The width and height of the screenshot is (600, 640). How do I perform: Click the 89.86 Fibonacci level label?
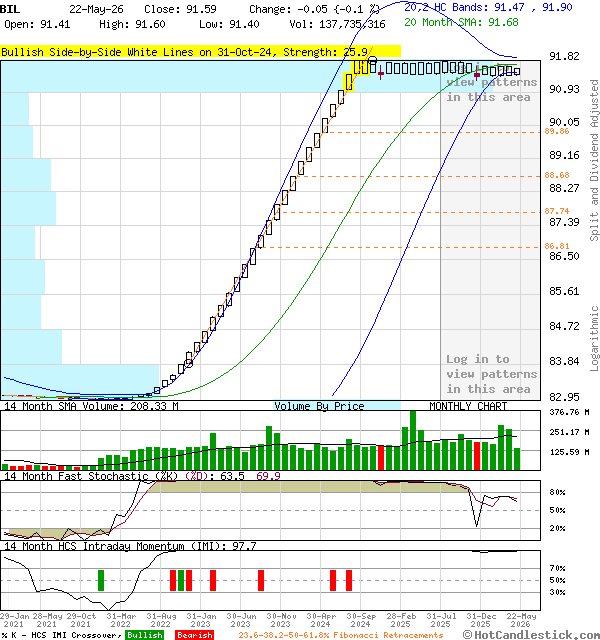(x=557, y=131)
